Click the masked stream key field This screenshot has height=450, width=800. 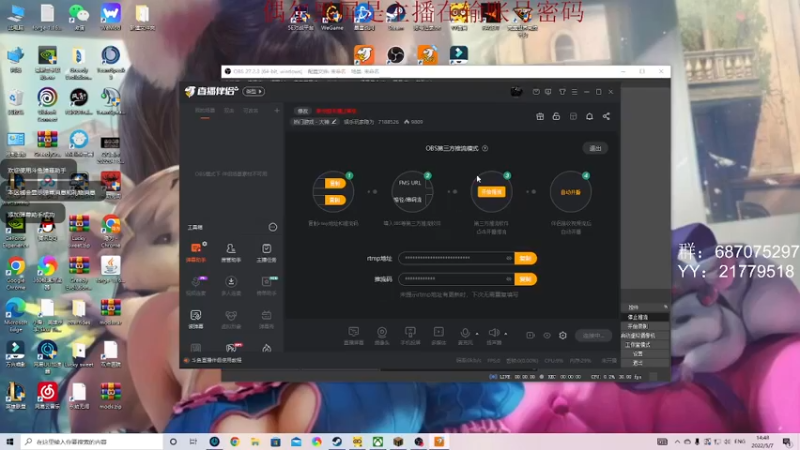pos(457,279)
